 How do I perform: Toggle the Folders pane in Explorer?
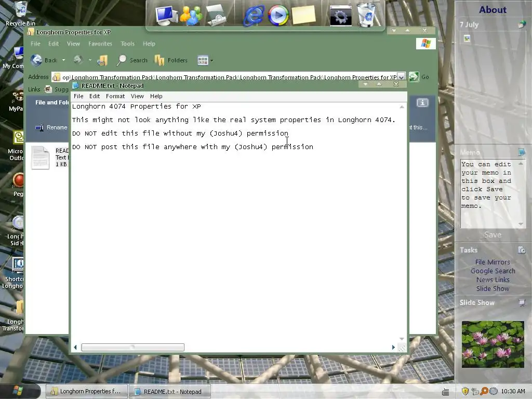point(171,60)
